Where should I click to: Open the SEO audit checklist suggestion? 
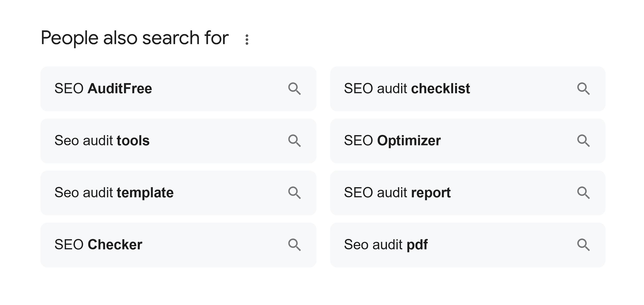pyautogui.click(x=407, y=89)
